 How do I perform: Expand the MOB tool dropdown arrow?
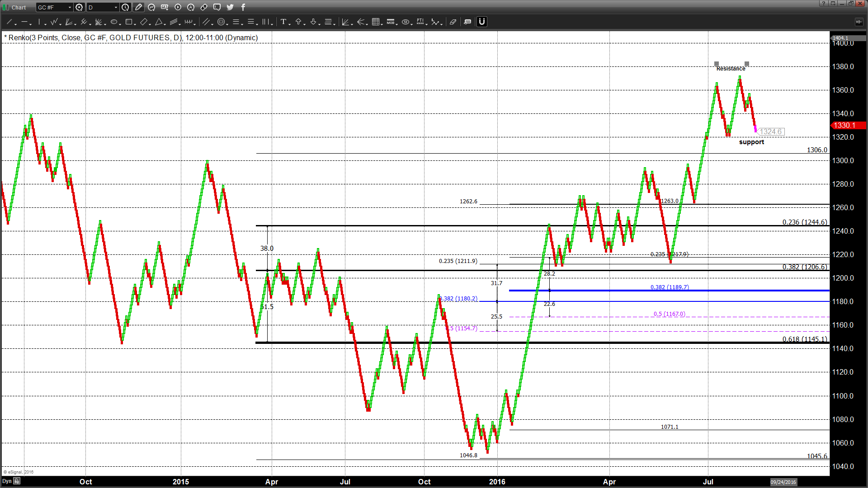click(x=397, y=23)
